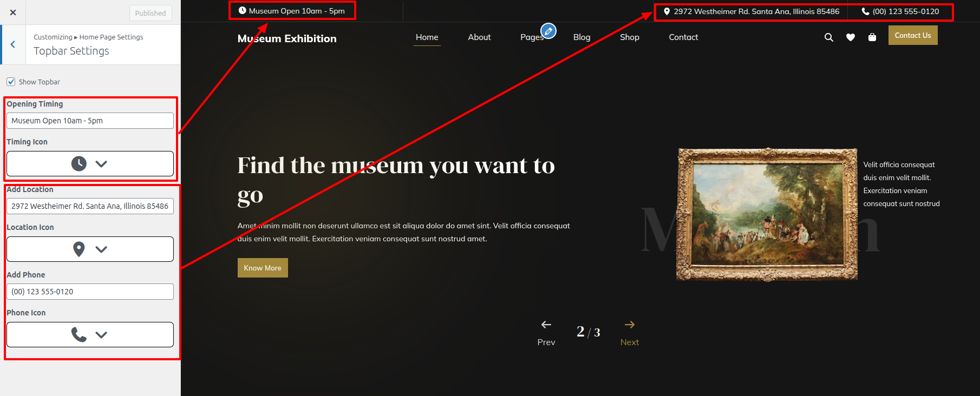Click the Opening Timing text field
980x396 pixels.
90,121
